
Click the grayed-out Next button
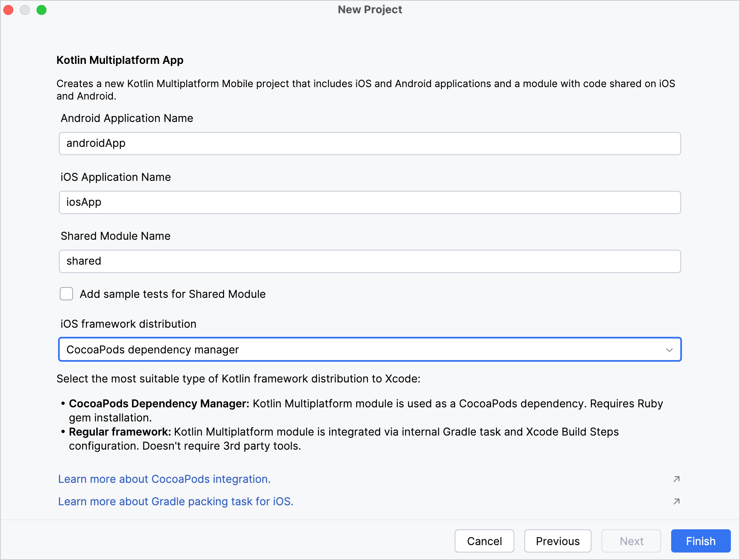(631, 541)
